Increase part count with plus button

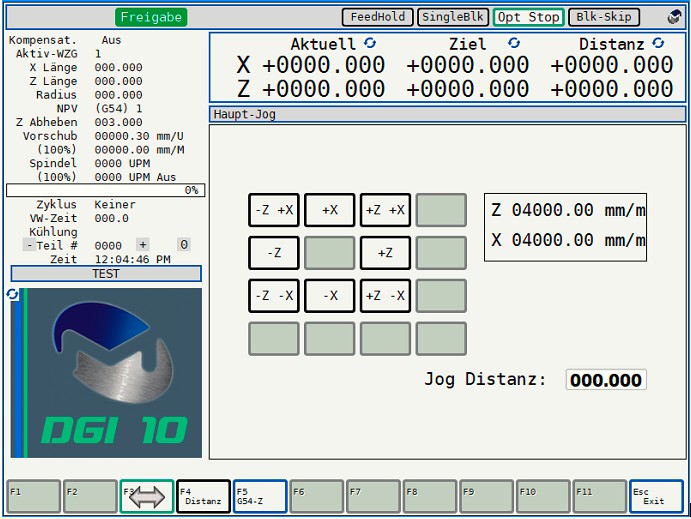142,245
